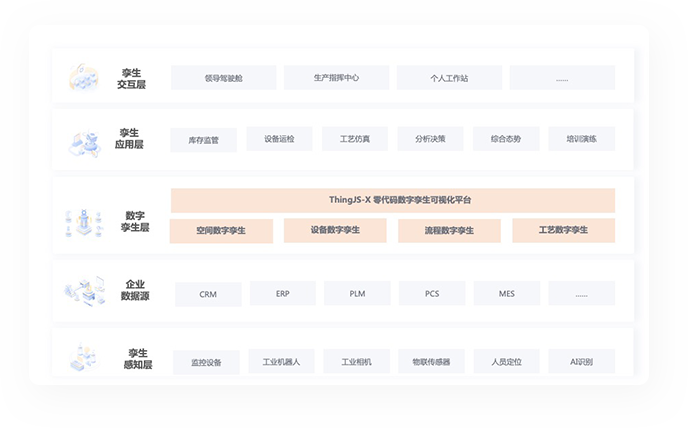Click the 库存监管 application block
The height and width of the screenshot is (428, 688).
204,140
